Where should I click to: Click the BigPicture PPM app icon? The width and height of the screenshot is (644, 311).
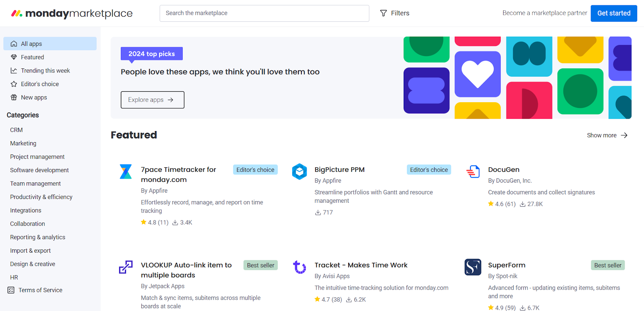[299, 171]
